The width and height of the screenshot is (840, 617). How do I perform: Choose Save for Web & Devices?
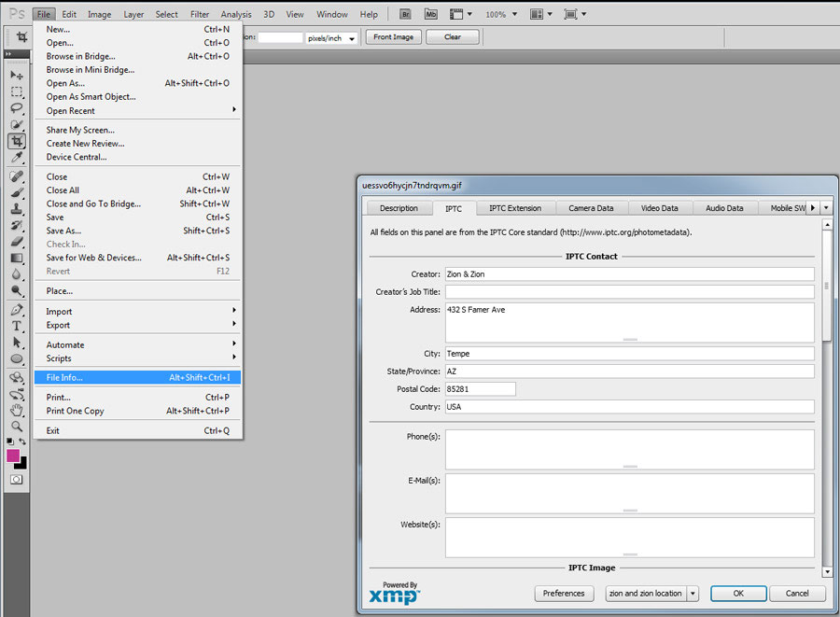(137, 258)
